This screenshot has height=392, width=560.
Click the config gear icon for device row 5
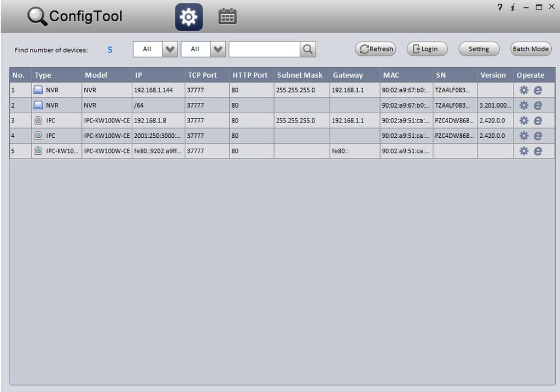click(523, 151)
